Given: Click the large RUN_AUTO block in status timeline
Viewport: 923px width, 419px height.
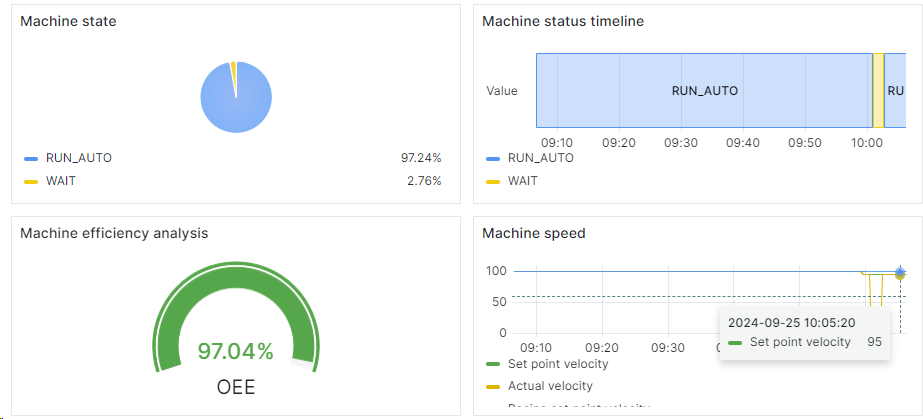Looking at the screenshot, I should (x=704, y=90).
